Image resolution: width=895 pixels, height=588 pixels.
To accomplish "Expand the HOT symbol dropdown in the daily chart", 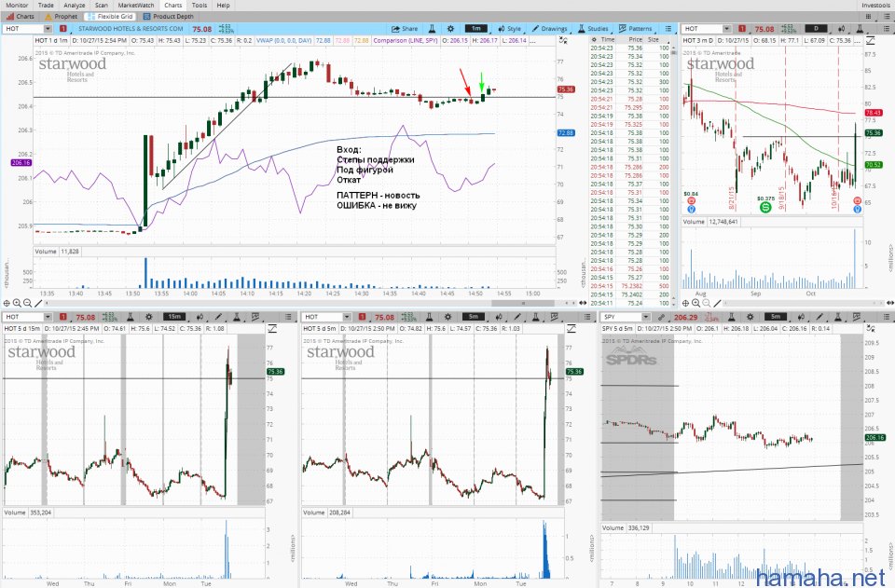I will click(x=726, y=29).
